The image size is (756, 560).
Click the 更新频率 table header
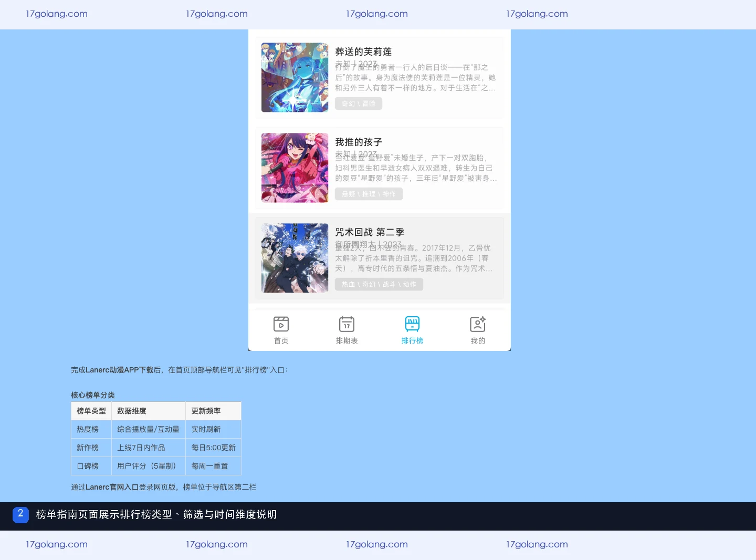coord(213,411)
